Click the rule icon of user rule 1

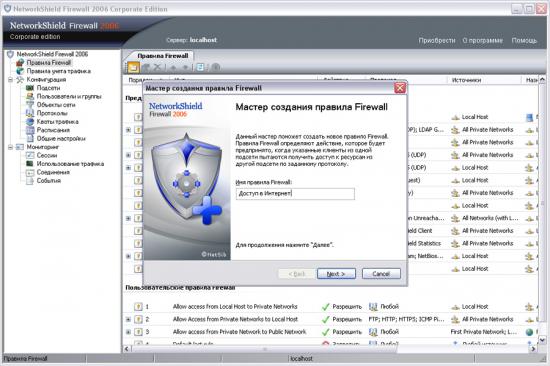tap(138, 306)
